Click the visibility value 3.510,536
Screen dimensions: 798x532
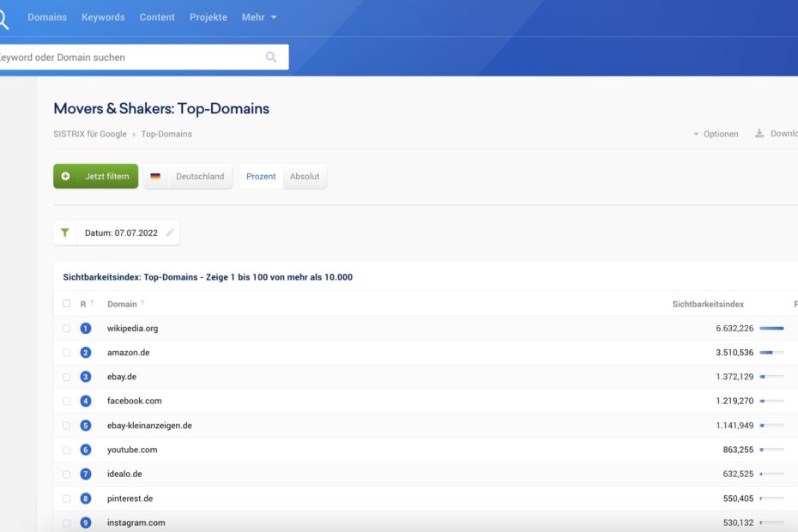735,353
